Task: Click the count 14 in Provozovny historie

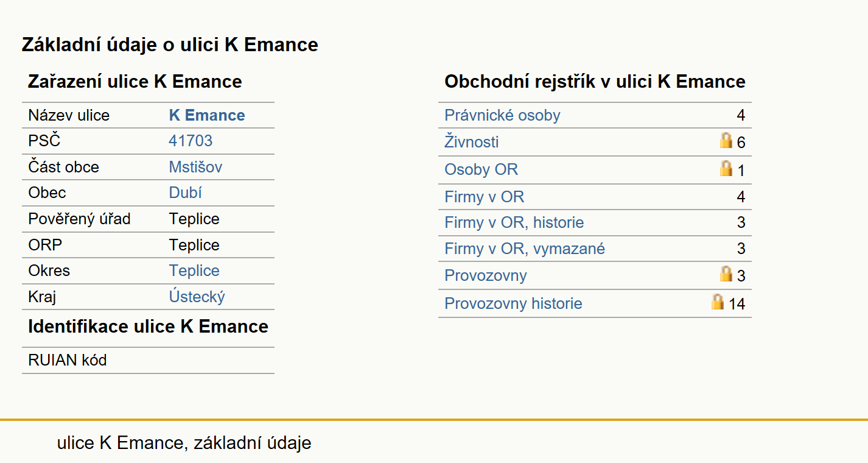Action: coord(737,303)
